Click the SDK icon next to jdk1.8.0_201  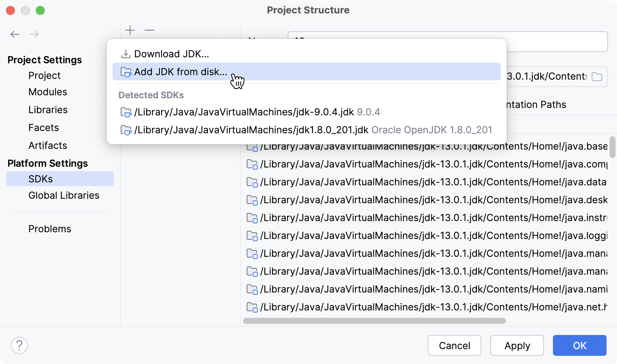click(x=126, y=130)
